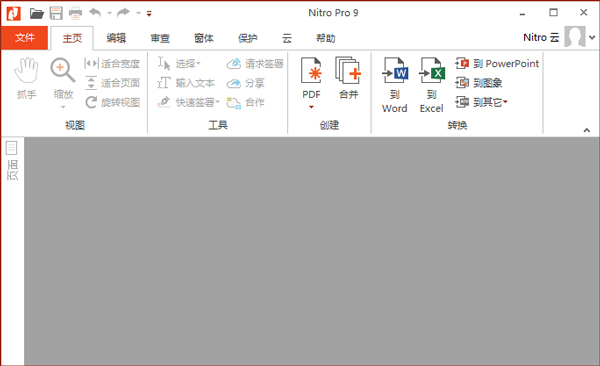Open the undo history dropdown arrow
The width and height of the screenshot is (600, 366).
click(x=109, y=13)
